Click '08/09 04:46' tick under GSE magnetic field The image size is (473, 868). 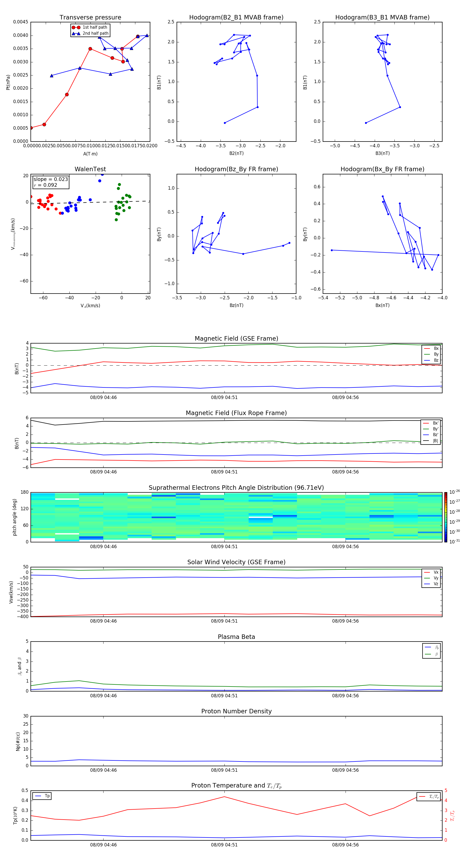[x=103, y=398]
